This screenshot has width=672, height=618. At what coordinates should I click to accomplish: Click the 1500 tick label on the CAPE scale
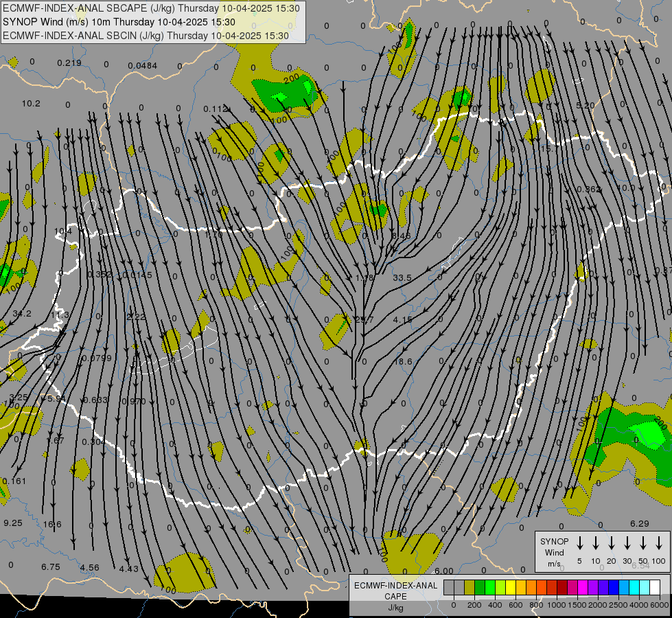577,605
